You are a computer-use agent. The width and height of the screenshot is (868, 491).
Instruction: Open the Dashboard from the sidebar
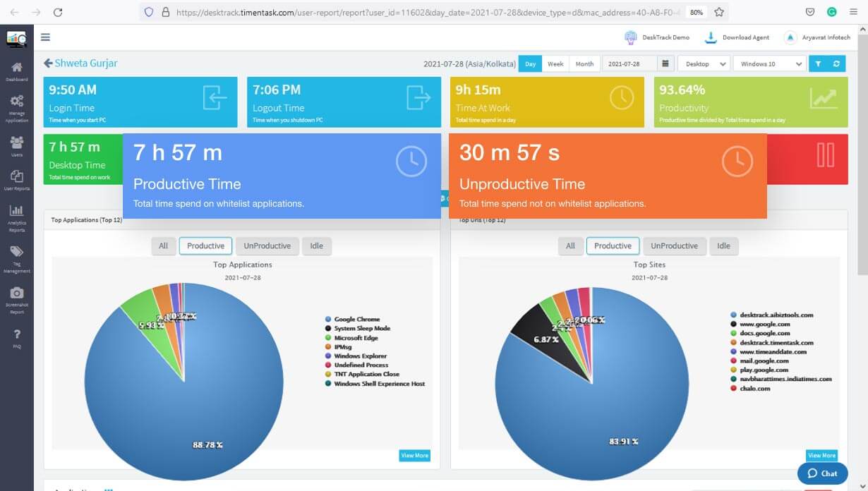(17, 68)
